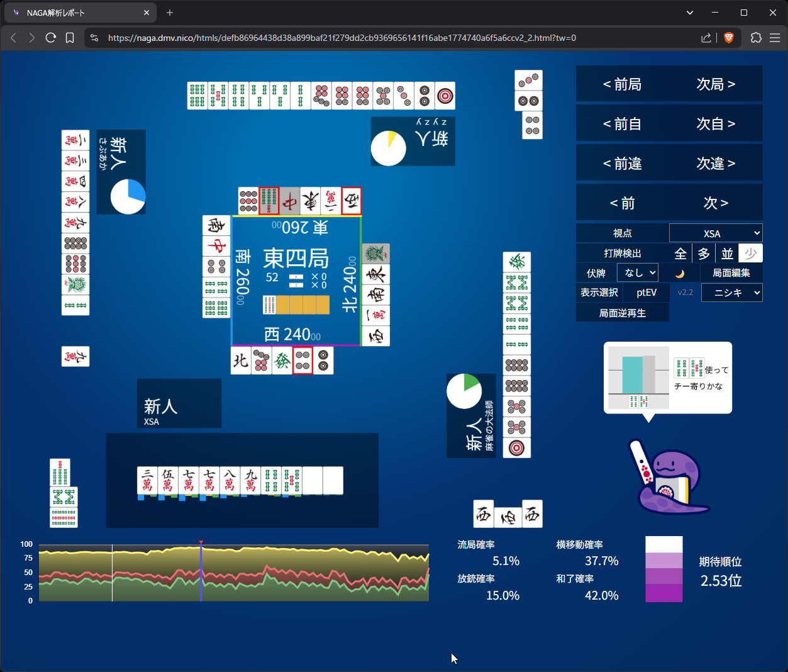Open the browser extensions puzzle icon
This screenshot has height=672, width=788.
[756, 38]
